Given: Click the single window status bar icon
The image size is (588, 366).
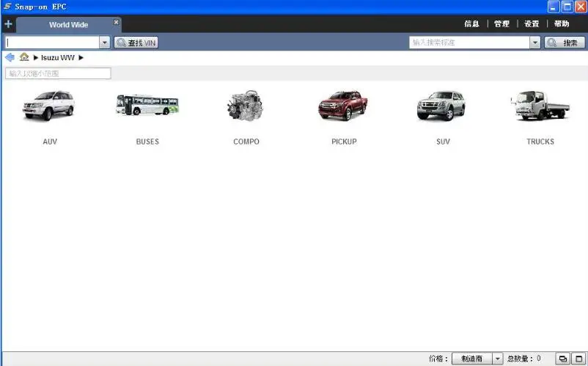Looking at the screenshot, I should pyautogui.click(x=578, y=359).
